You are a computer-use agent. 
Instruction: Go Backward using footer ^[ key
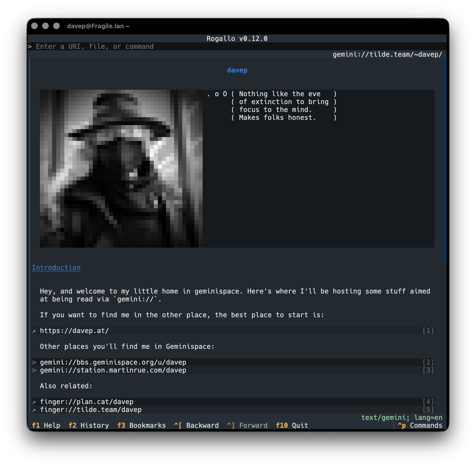[196, 425]
